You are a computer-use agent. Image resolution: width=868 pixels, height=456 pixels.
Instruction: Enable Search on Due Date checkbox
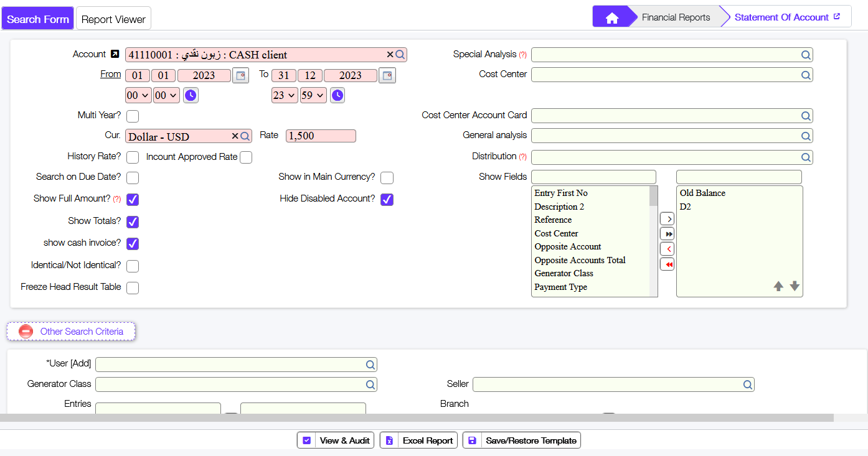(133, 178)
